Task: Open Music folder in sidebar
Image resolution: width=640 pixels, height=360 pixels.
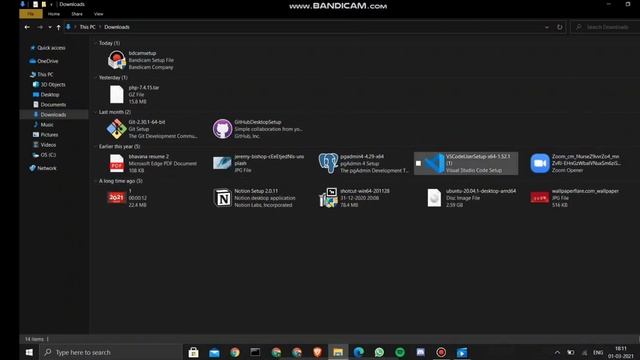Action: (x=43, y=125)
